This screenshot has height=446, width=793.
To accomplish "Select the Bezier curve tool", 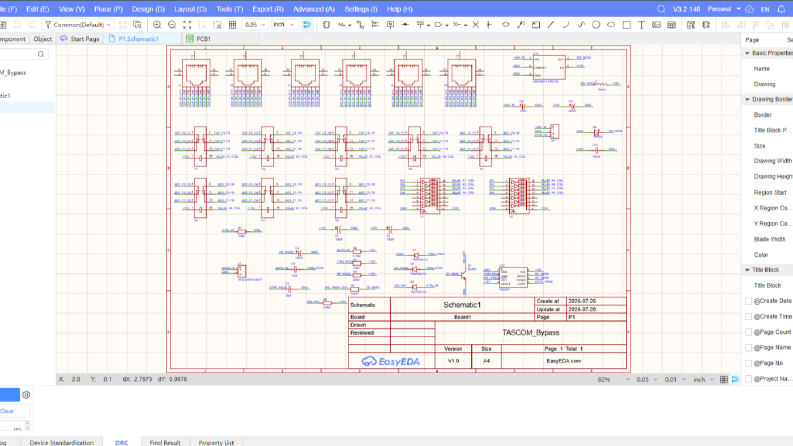I will pyautogui.click(x=581, y=25).
